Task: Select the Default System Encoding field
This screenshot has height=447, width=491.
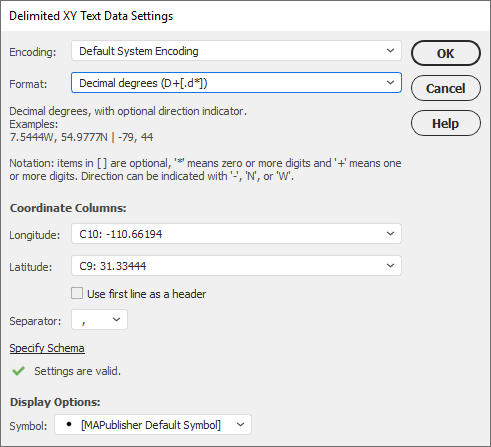Action: [236, 51]
